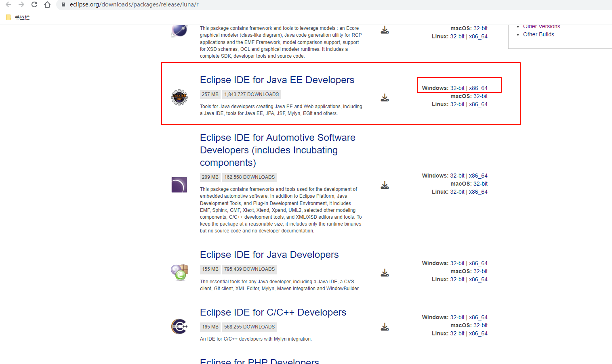Click download icon for Java Developers package
612x364 pixels.
[385, 273]
